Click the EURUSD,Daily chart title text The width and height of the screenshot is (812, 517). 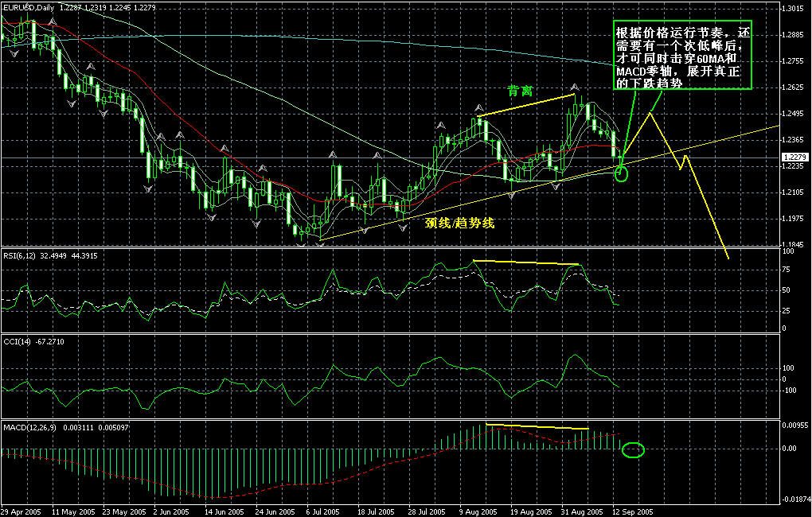pos(29,8)
